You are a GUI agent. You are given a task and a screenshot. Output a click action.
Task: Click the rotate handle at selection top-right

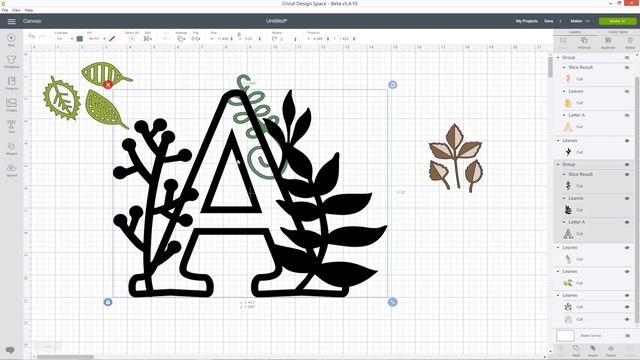click(x=392, y=85)
